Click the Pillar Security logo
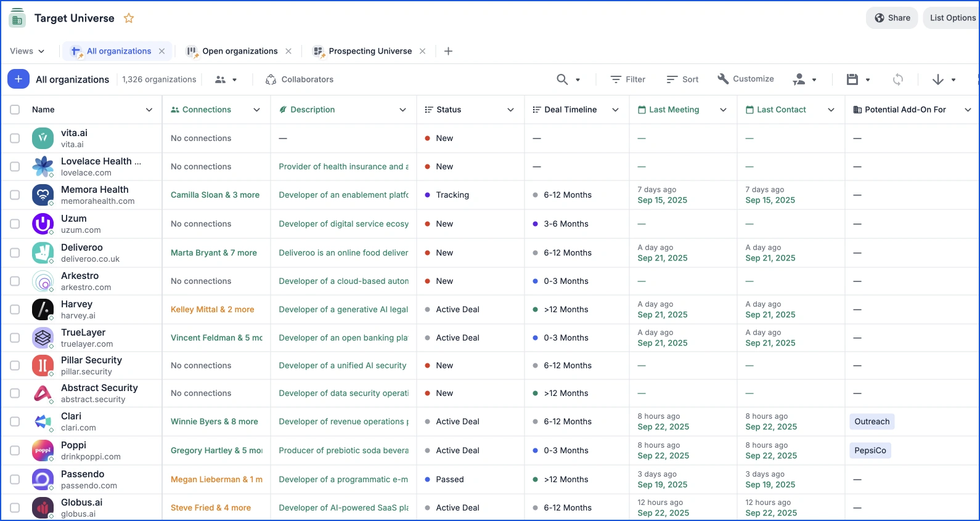This screenshot has width=980, height=521. [43, 365]
